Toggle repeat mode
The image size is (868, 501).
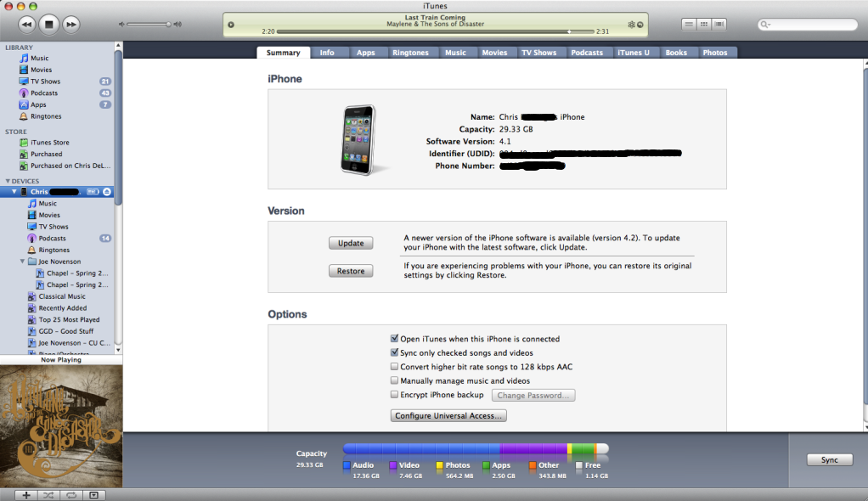click(x=71, y=495)
